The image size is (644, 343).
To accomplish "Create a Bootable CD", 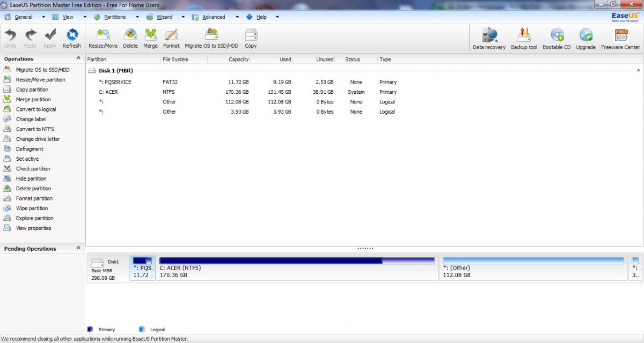I will 557,39.
